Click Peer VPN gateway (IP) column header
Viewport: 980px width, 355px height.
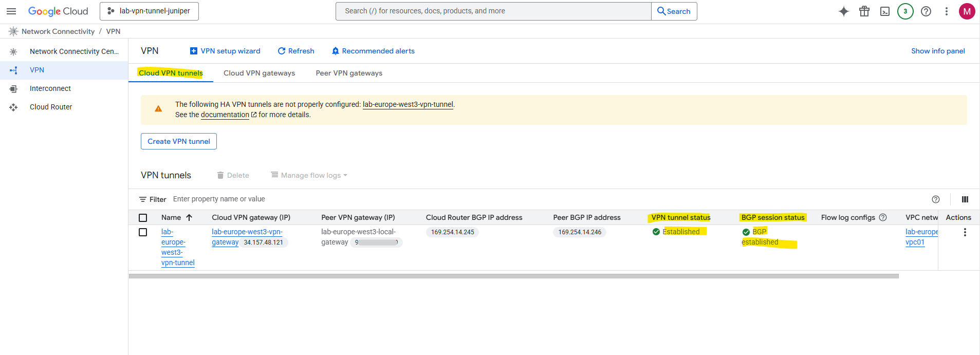point(358,217)
